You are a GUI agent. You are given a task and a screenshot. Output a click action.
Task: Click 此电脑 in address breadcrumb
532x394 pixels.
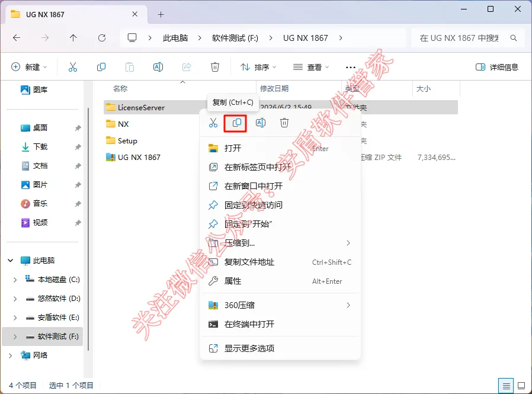[175, 38]
